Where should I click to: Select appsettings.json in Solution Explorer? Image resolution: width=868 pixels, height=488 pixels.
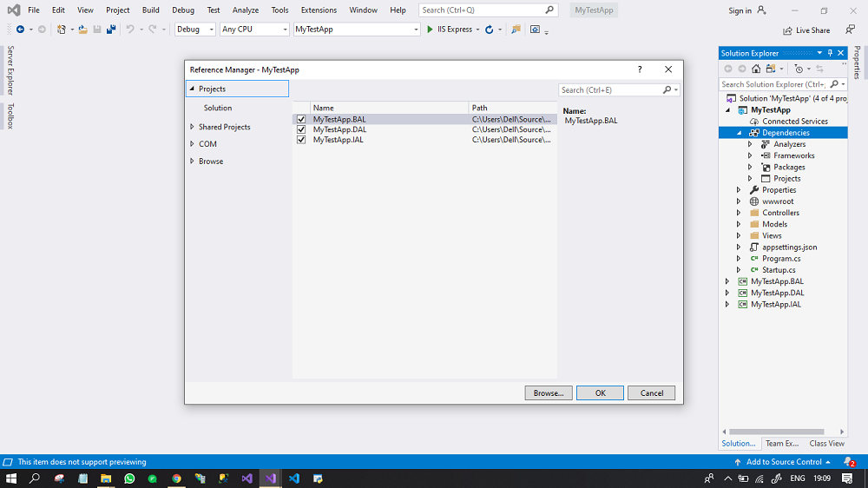pyautogui.click(x=789, y=247)
